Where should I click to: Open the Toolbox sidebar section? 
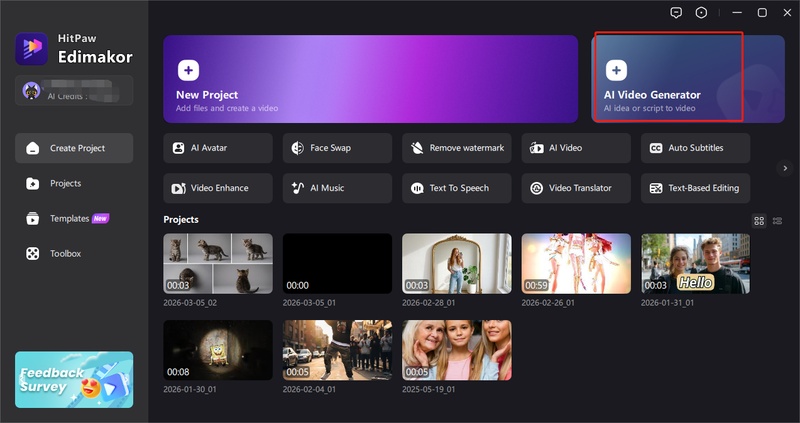(65, 253)
